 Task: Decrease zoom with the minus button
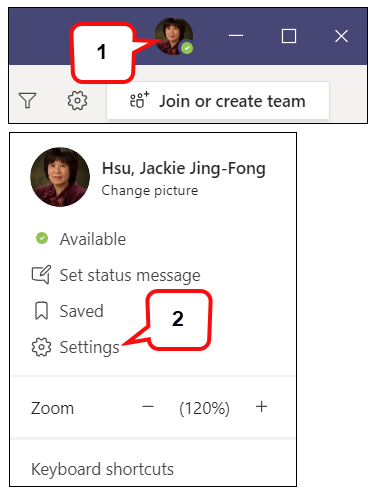(x=148, y=407)
